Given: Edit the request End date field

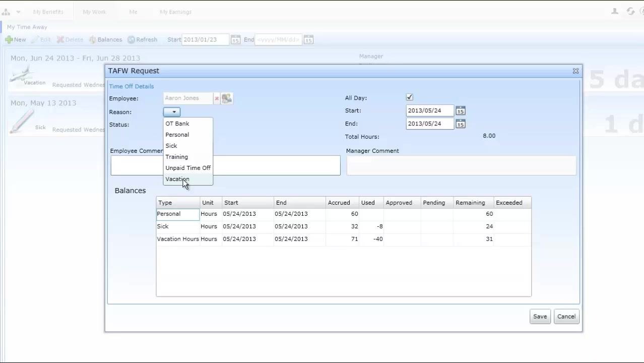Looking at the screenshot, I should (x=430, y=124).
